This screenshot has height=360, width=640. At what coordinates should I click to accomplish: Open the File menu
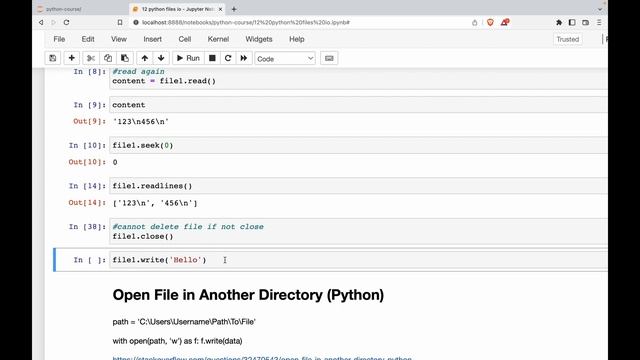tap(59, 39)
